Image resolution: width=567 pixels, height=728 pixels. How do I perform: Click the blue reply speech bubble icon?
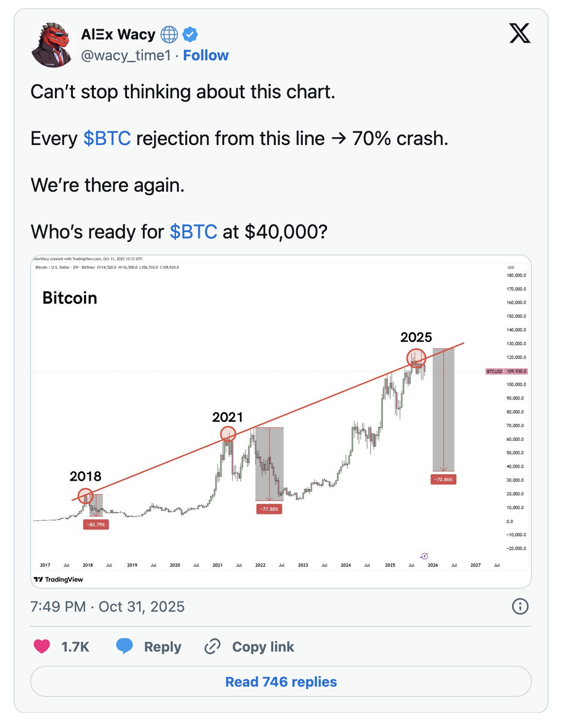[124, 646]
